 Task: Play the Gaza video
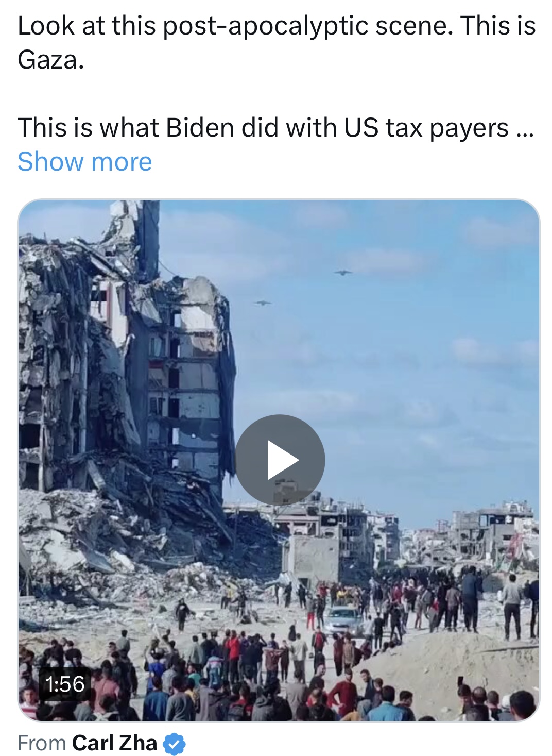click(280, 459)
